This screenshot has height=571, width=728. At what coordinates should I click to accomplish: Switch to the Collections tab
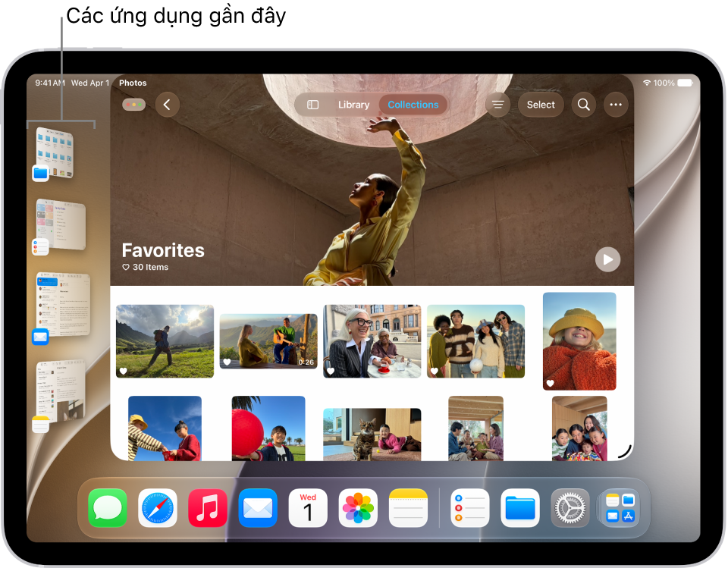point(413,105)
